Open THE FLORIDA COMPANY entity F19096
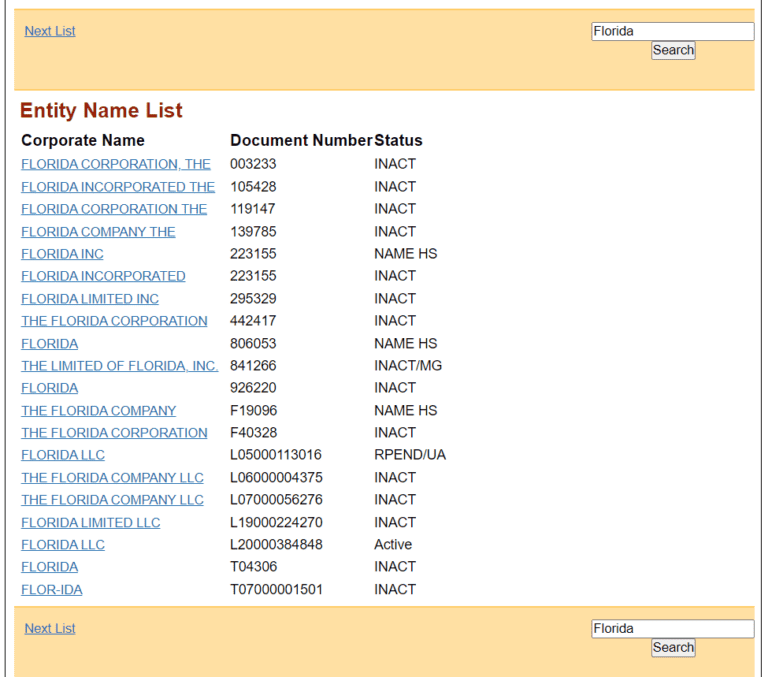 tap(98, 411)
